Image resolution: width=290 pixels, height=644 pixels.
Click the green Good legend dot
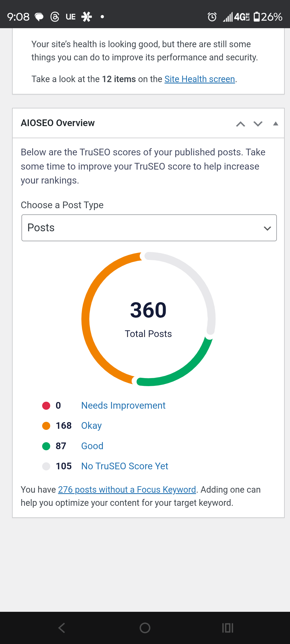point(46,446)
